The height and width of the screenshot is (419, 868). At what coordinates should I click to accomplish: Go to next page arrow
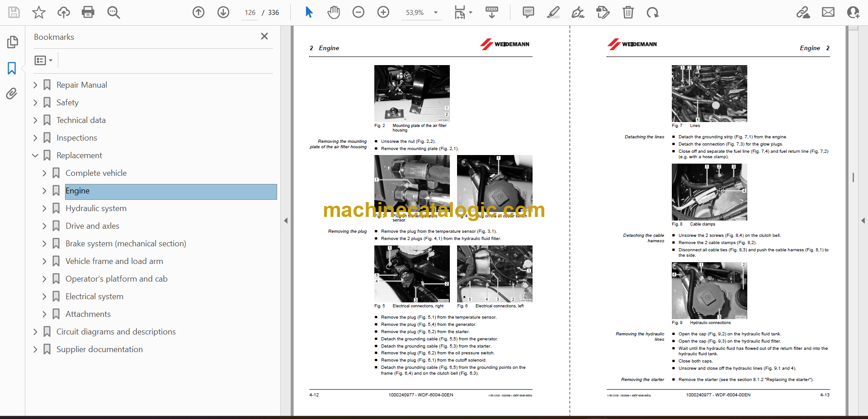click(223, 12)
